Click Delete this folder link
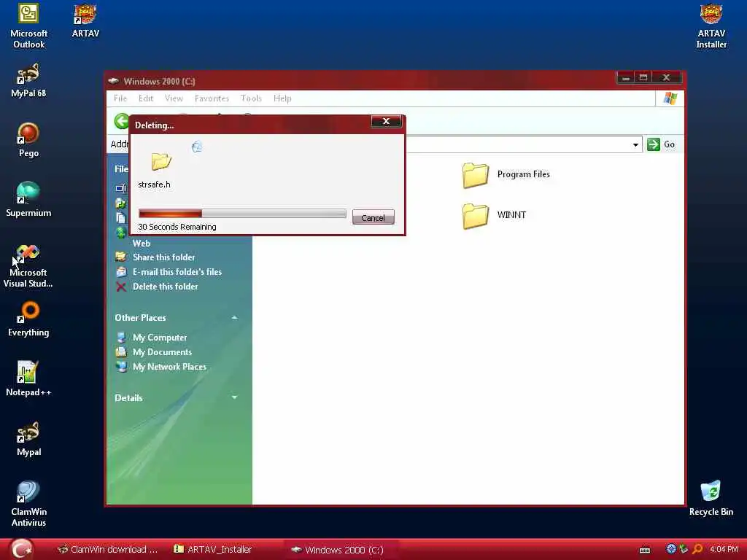The height and width of the screenshot is (560, 747). pos(166,287)
